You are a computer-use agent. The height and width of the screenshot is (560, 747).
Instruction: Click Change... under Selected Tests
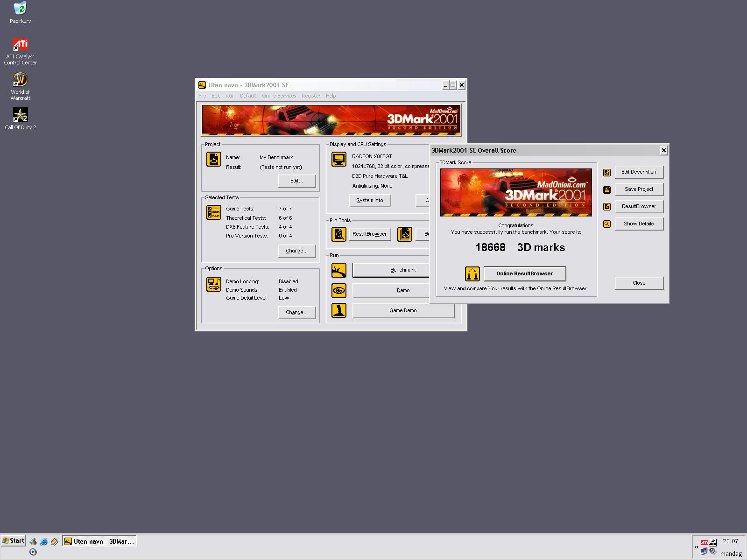click(x=297, y=251)
